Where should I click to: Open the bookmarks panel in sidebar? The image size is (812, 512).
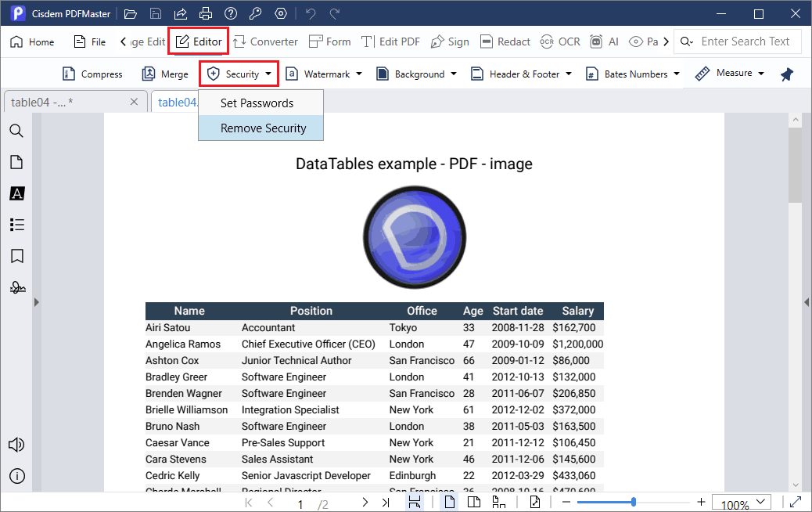(x=16, y=256)
